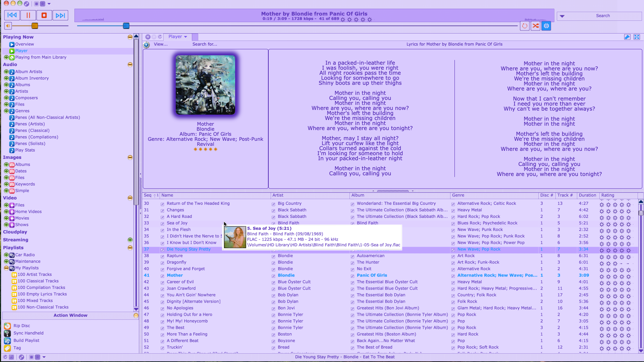Open the View... menu
The width and height of the screenshot is (644, 362).
[x=161, y=44]
